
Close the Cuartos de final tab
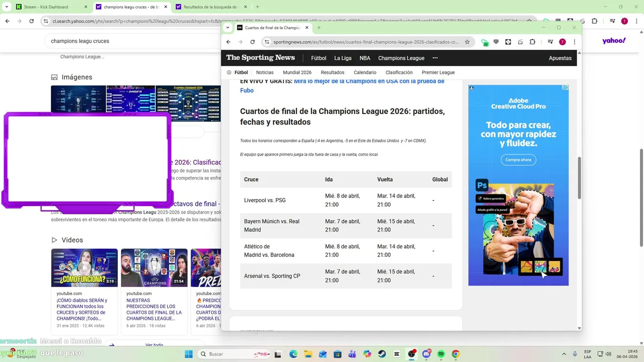307,28
